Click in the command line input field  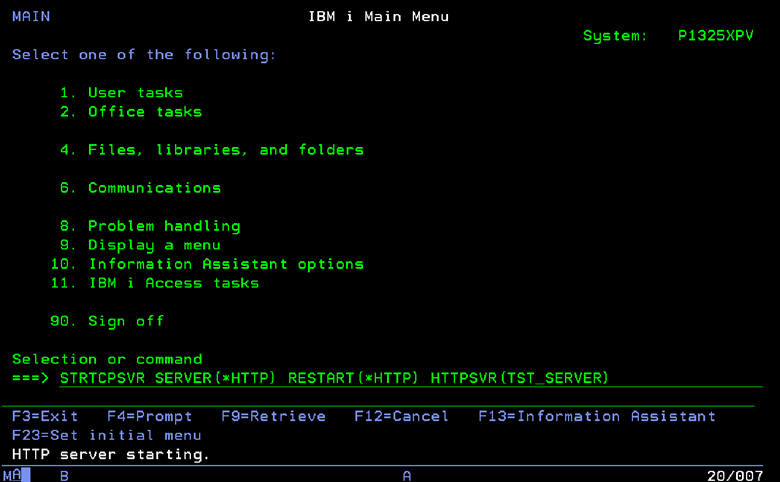pyautogui.click(x=411, y=379)
